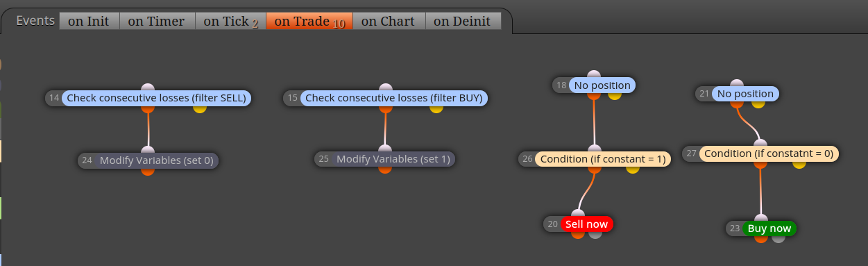This screenshot has width=868, height=266.
Task: Select the Sell now block
Action: [x=587, y=224]
